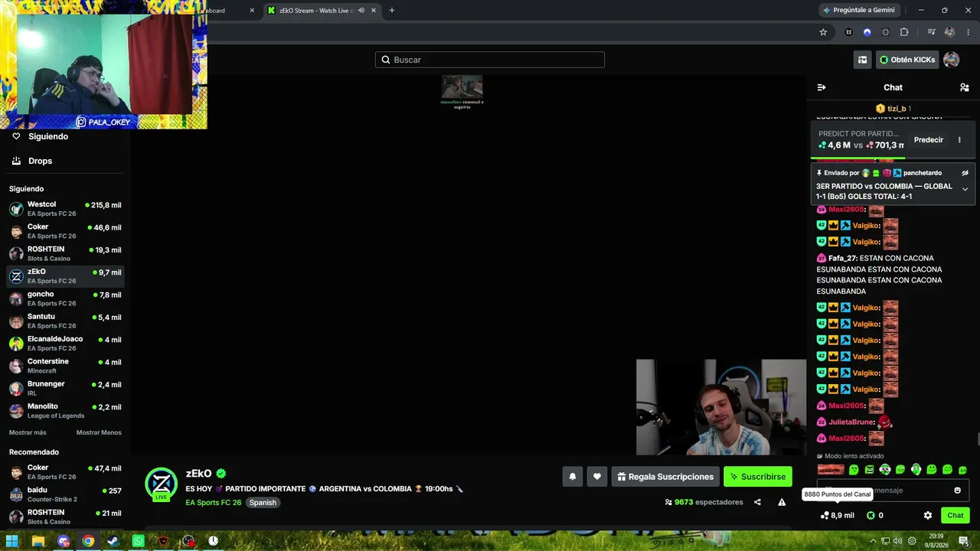Open Chrome media controls icon
Image resolution: width=980 pixels, height=551 pixels.
click(x=931, y=32)
